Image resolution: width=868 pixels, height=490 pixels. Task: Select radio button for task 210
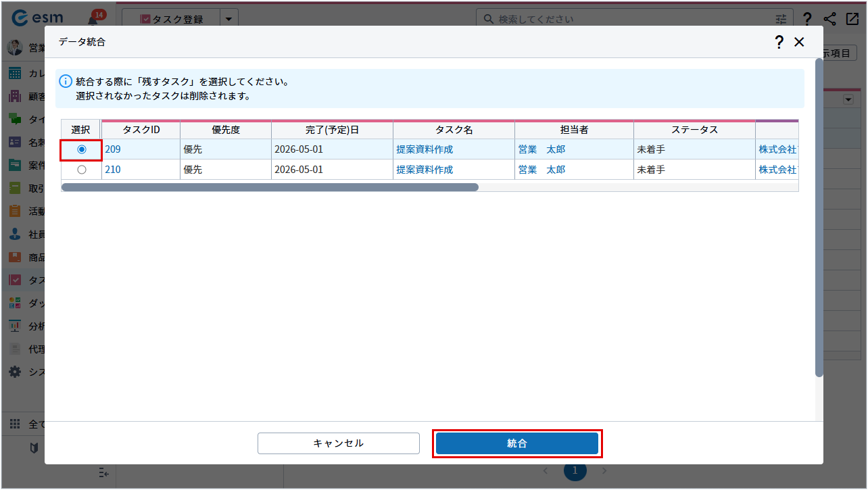coord(82,170)
